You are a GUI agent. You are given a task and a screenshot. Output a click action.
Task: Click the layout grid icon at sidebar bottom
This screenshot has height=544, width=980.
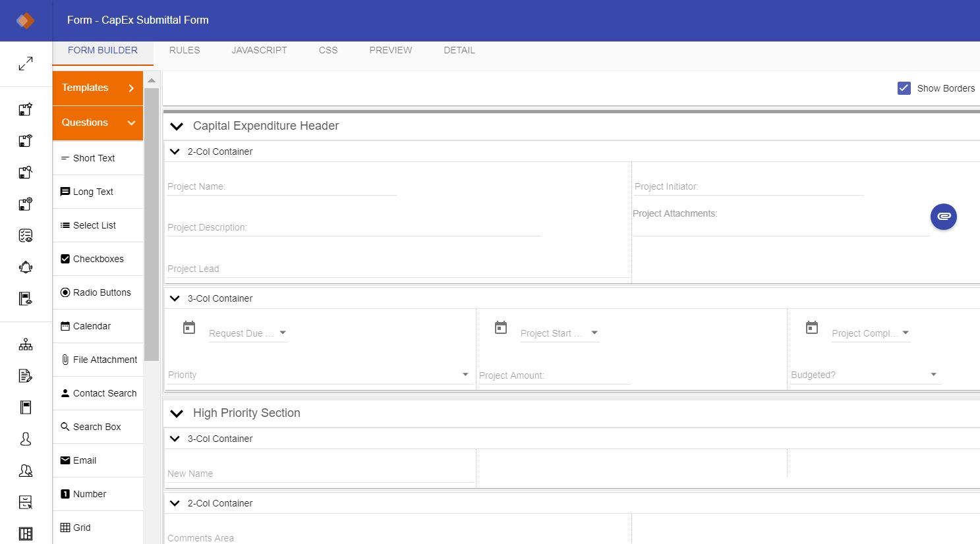pos(26,534)
